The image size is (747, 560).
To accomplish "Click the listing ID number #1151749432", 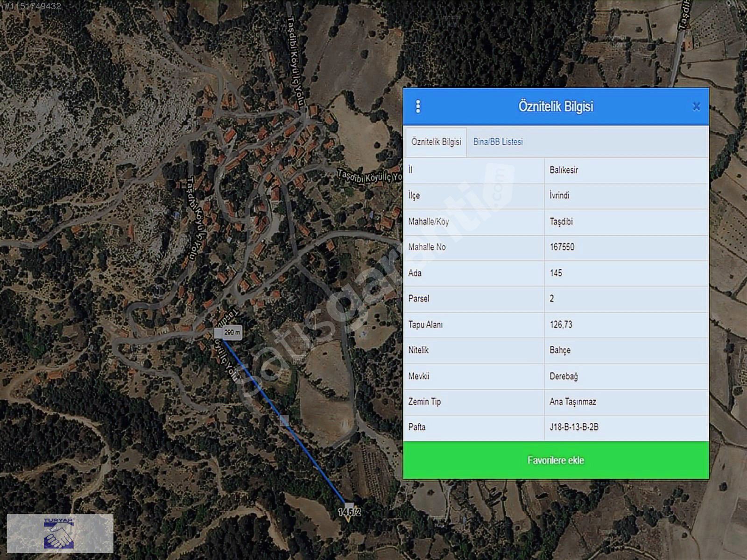I will tap(32, 6).
